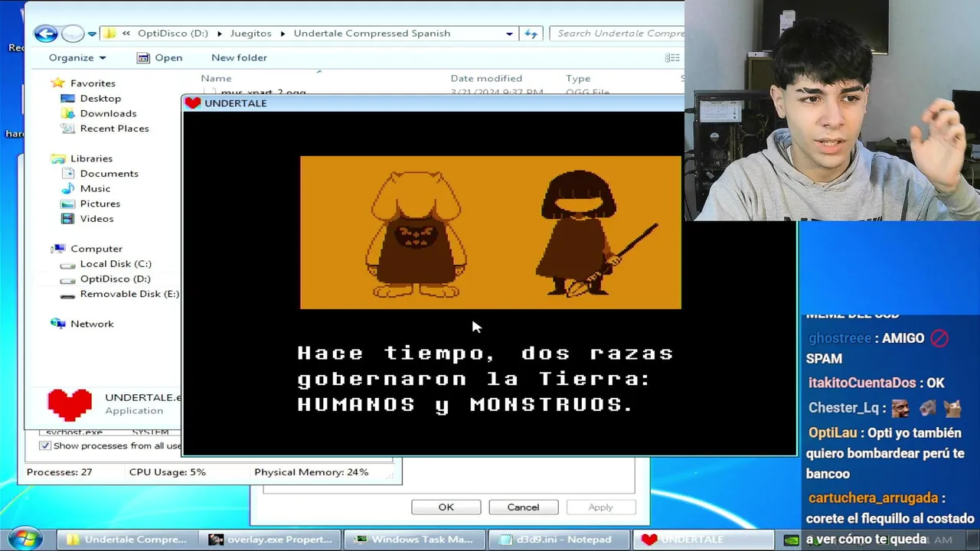This screenshot has width=980, height=551.
Task: Select Computer in the navigation pane
Action: point(96,249)
